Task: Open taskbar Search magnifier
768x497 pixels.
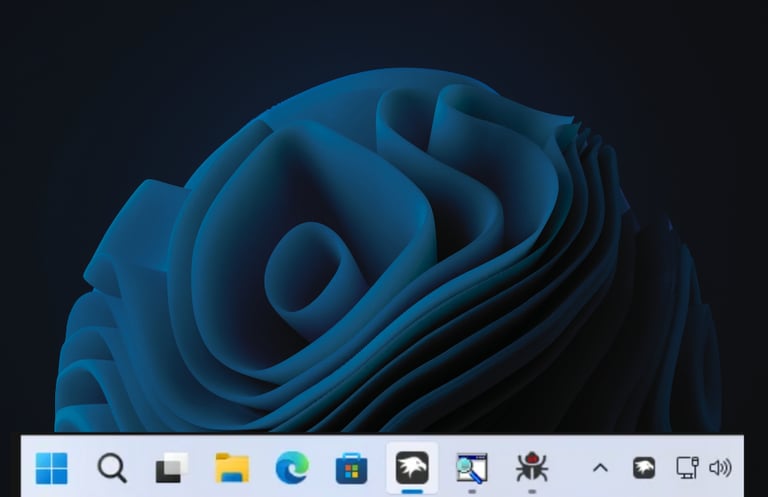Action: [x=112, y=468]
